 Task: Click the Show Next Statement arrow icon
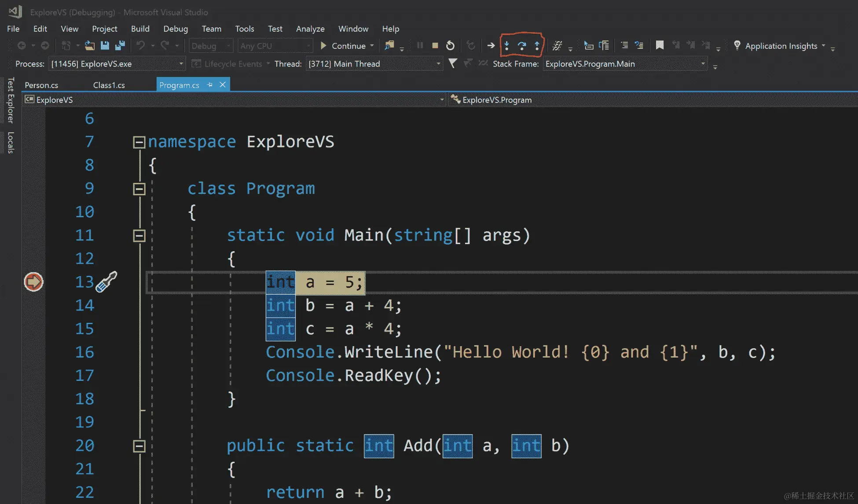click(491, 45)
